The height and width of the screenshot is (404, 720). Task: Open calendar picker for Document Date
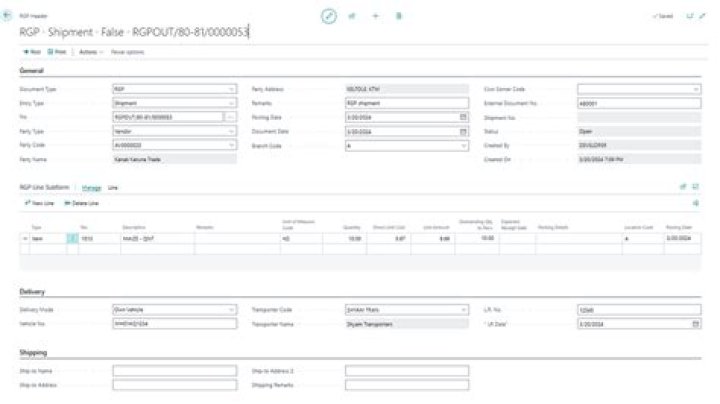(x=463, y=132)
